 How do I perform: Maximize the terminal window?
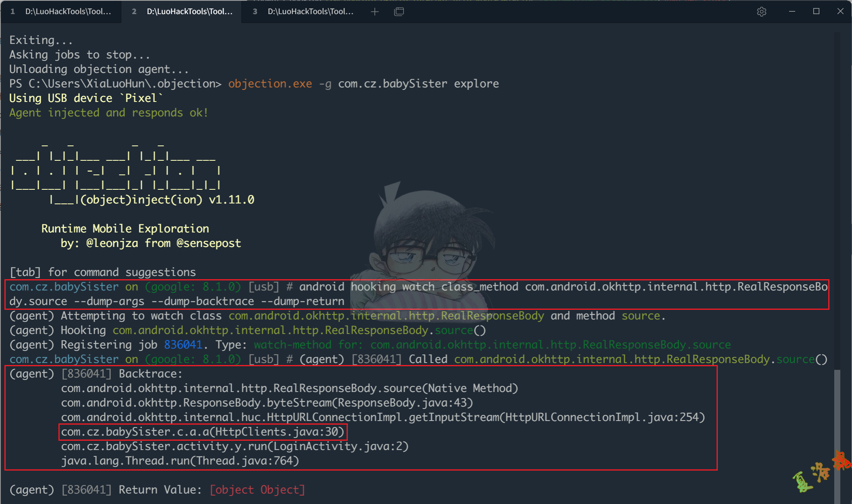[816, 11]
